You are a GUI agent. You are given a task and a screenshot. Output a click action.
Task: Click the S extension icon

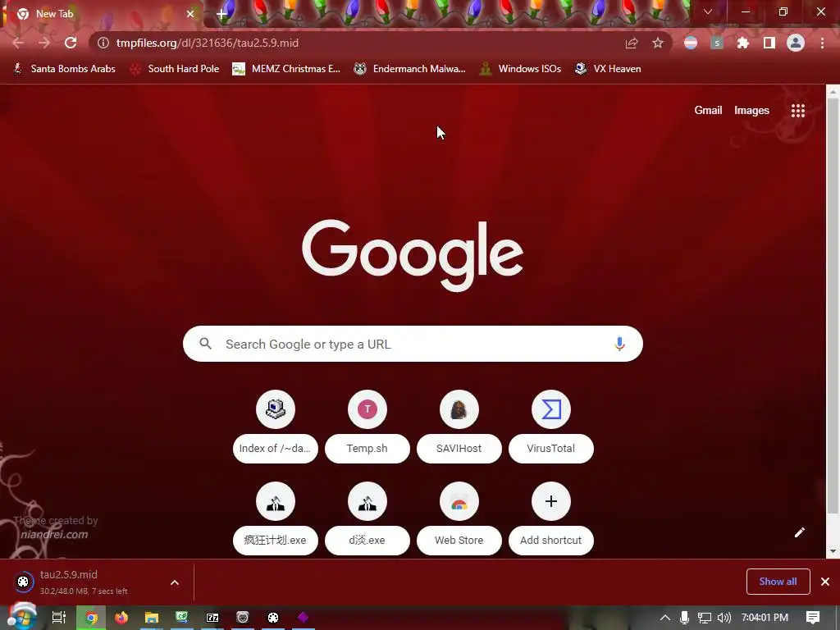(x=717, y=43)
